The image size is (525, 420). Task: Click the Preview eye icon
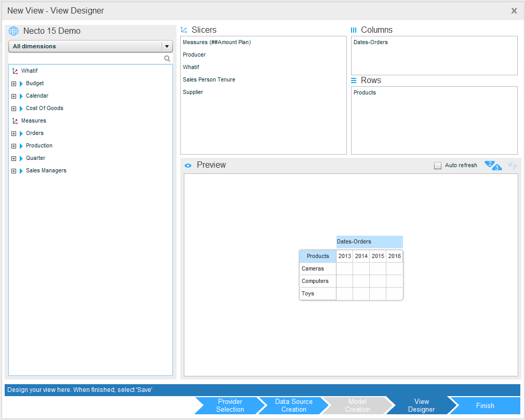coord(188,165)
